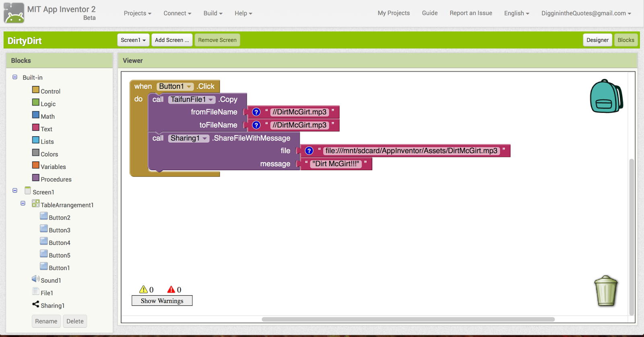The height and width of the screenshot is (337, 644).
Task: Click the fromFileName text value //DirtMcGirt.mp3
Action: (x=299, y=112)
